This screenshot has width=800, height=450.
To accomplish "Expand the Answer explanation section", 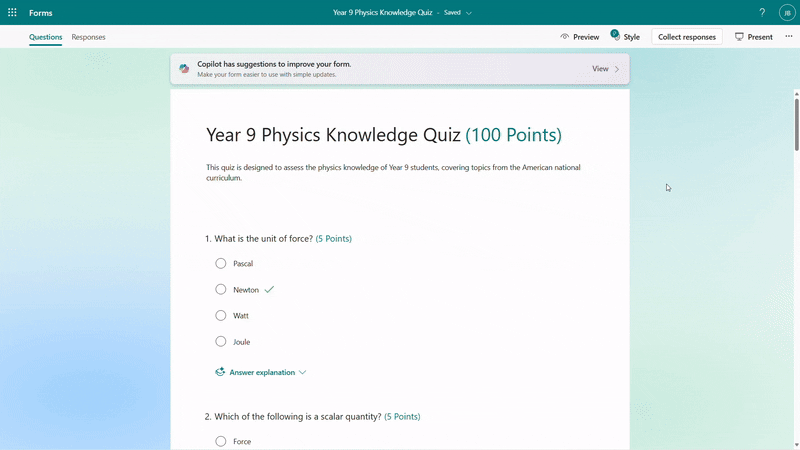I will click(261, 372).
